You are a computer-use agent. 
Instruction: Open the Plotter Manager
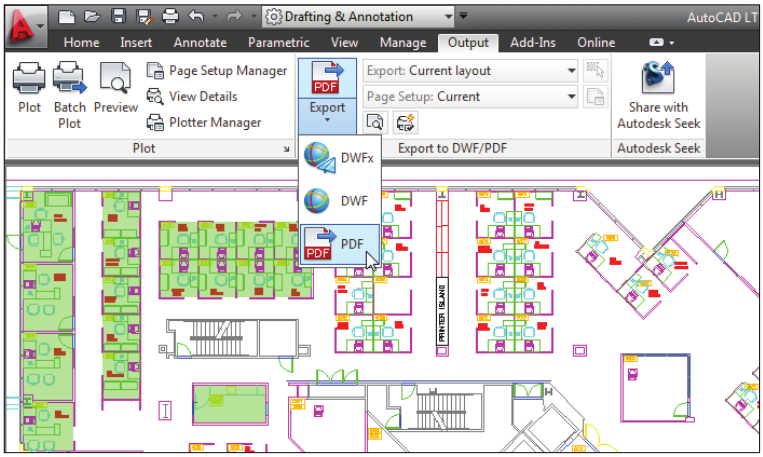(204, 123)
